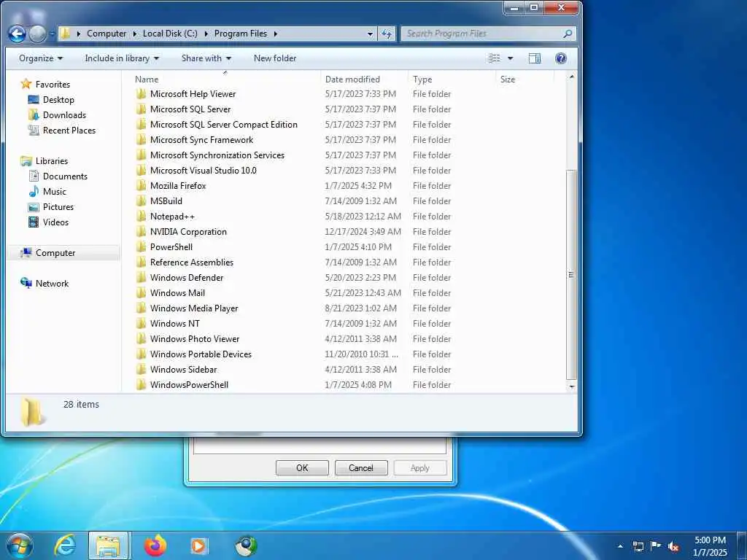Click the network tray icon
The height and width of the screenshot is (560, 747).
pos(638,546)
